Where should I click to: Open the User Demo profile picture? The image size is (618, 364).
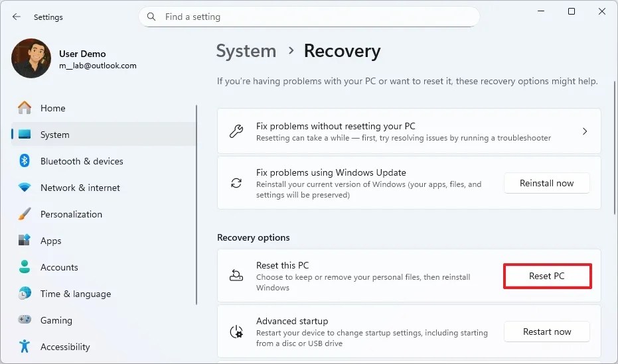pos(31,58)
